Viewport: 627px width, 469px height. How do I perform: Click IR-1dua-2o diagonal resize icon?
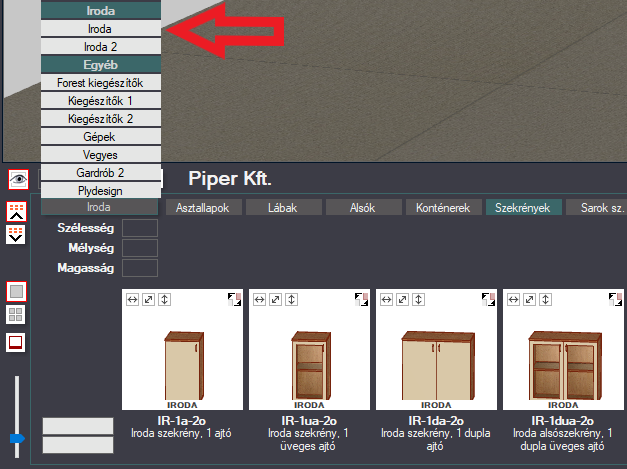(x=529, y=299)
